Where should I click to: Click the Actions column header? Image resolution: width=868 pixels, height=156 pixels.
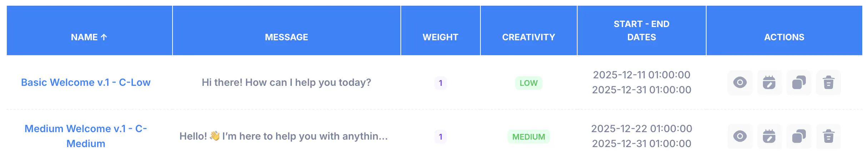point(784,37)
